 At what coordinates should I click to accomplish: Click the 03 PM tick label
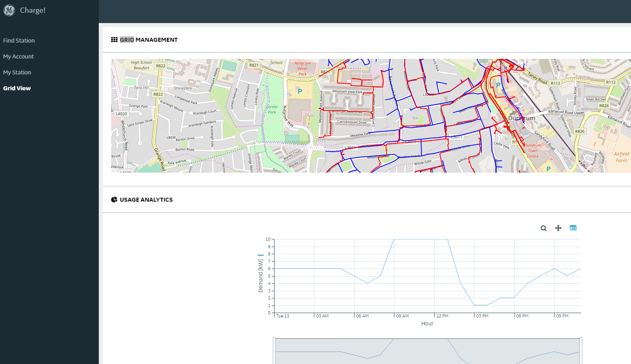pyautogui.click(x=482, y=316)
